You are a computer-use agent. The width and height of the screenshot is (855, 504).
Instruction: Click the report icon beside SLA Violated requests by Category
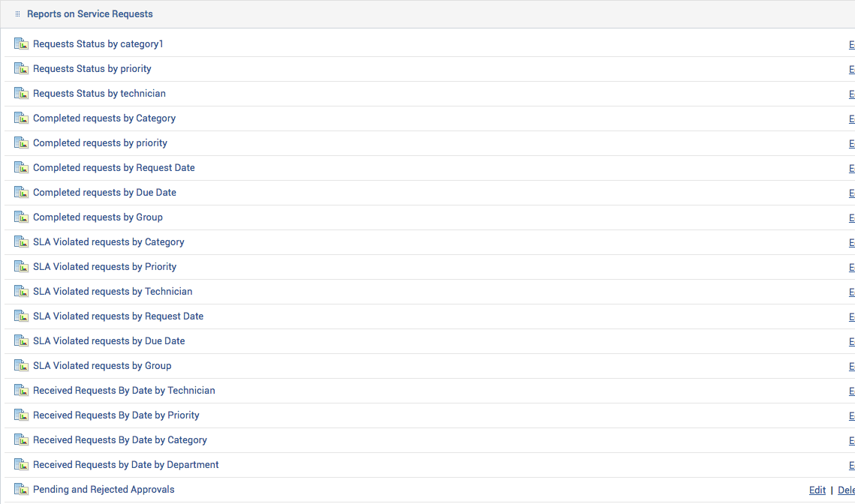[x=21, y=241]
